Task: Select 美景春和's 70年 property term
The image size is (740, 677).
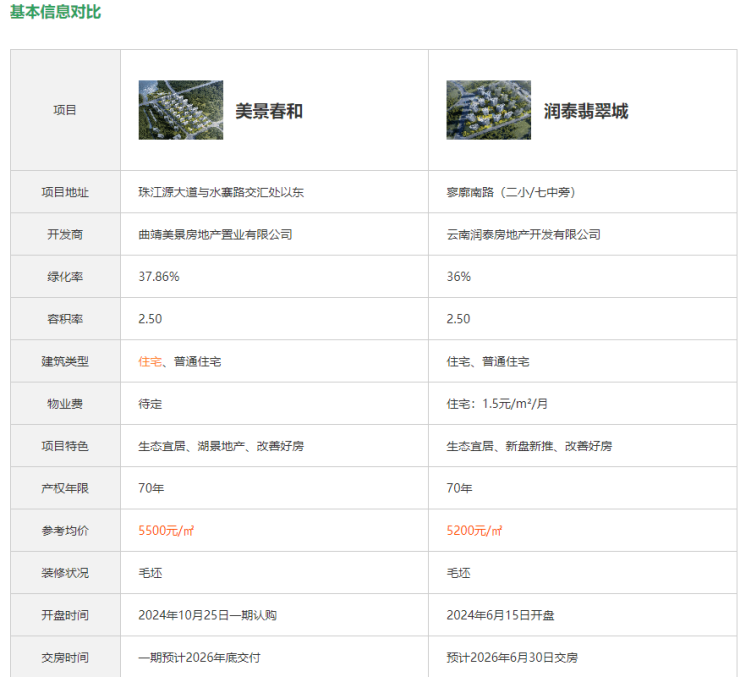Action: pos(151,488)
